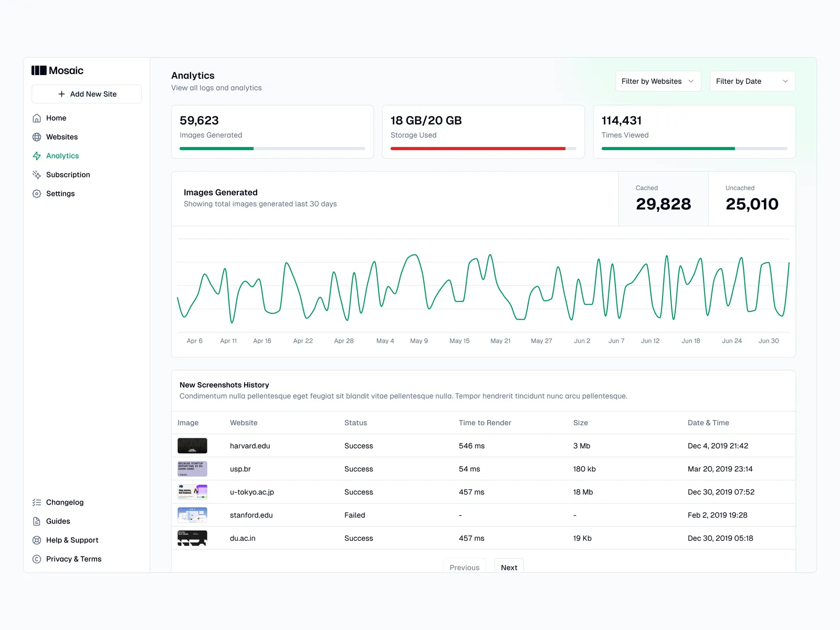The height and width of the screenshot is (630, 840).
Task: Open the stanford.edu screenshot thumbnail
Action: point(192,515)
